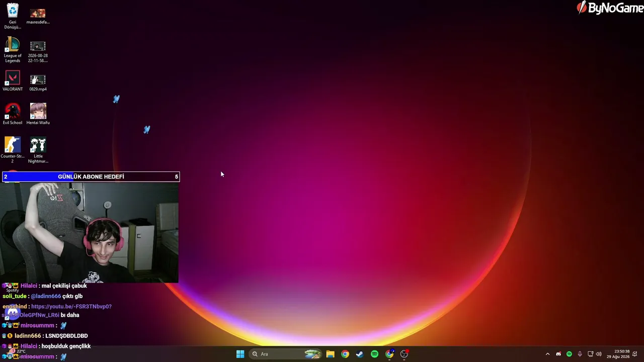Click the taskbar search box labeled Ara
The image size is (644, 362).
coord(285,354)
